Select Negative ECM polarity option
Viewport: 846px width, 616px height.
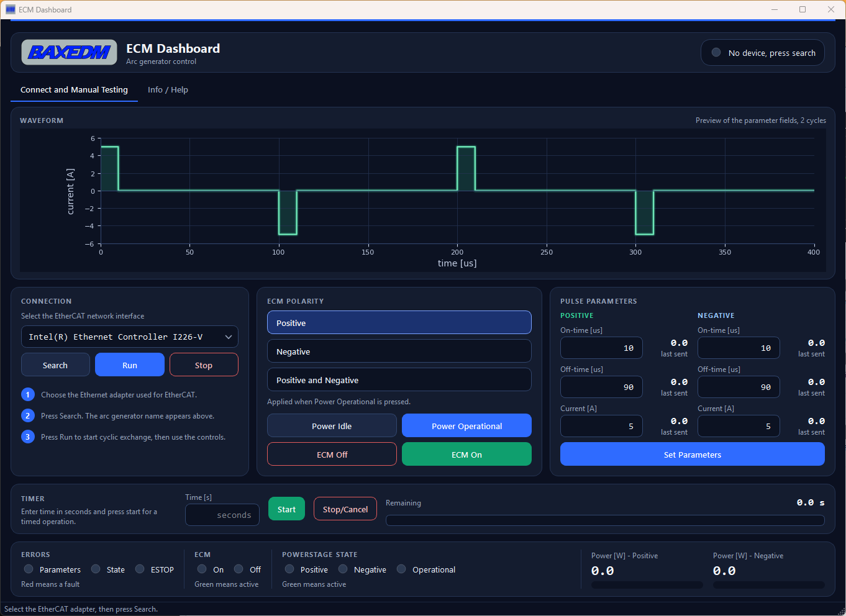point(399,351)
